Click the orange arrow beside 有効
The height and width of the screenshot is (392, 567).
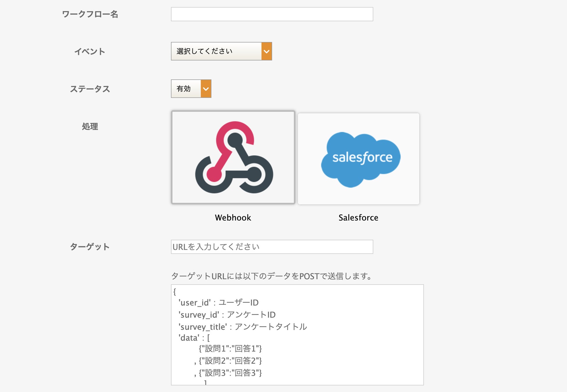pyautogui.click(x=206, y=89)
